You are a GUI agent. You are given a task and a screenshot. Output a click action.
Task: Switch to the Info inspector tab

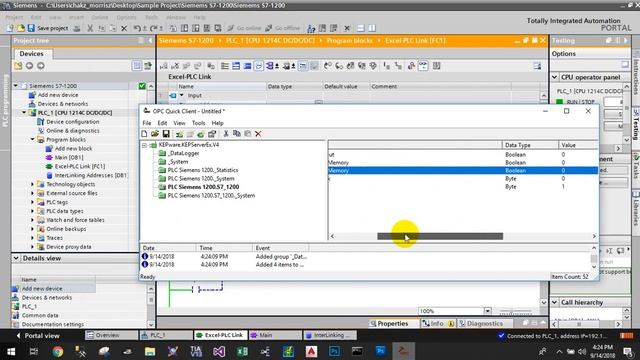438,323
